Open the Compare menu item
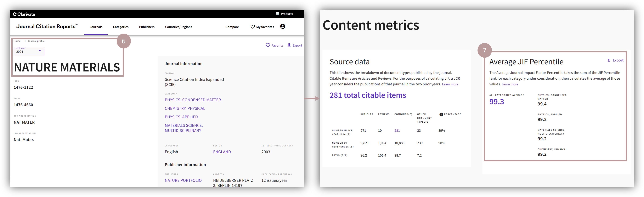This screenshot has height=197, width=644. pyautogui.click(x=232, y=27)
